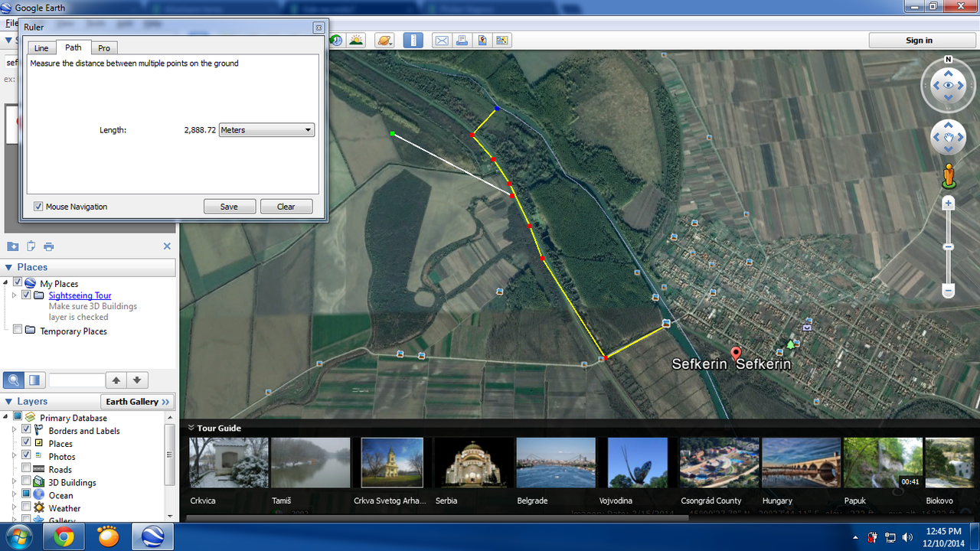Open the historical imagery clock tool
This screenshot has width=980, height=551.
pos(336,40)
